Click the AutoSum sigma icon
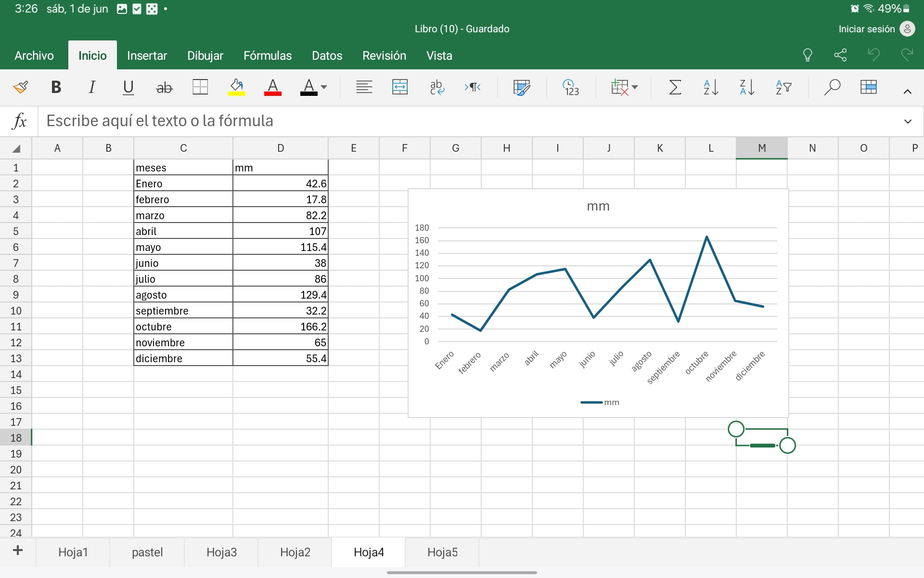This screenshot has height=578, width=924. 675,87
